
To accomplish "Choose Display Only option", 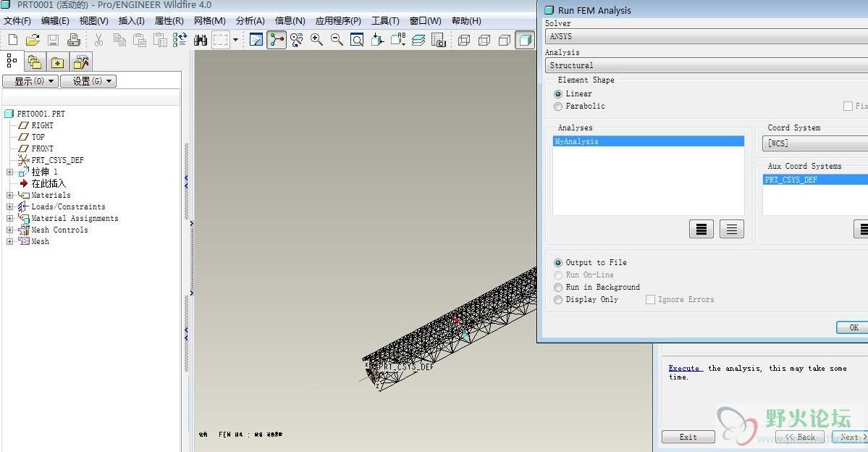I will point(558,300).
